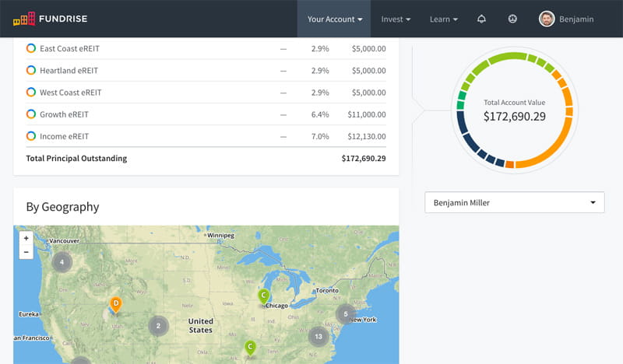Screen dimensions: 623x364
Task: Click the map cluster marker labeled 5
Action: (x=346, y=314)
